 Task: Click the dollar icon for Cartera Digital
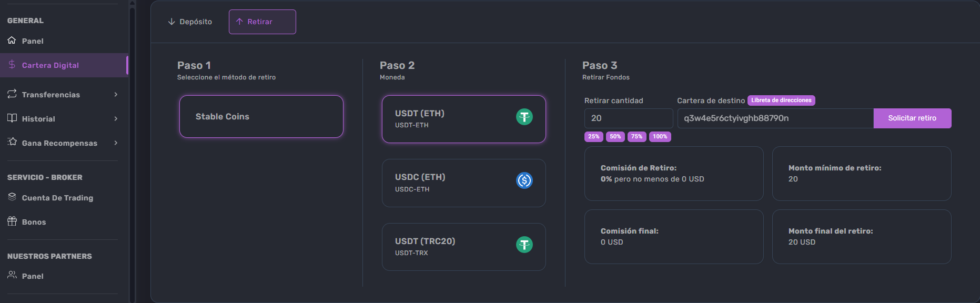[12, 64]
